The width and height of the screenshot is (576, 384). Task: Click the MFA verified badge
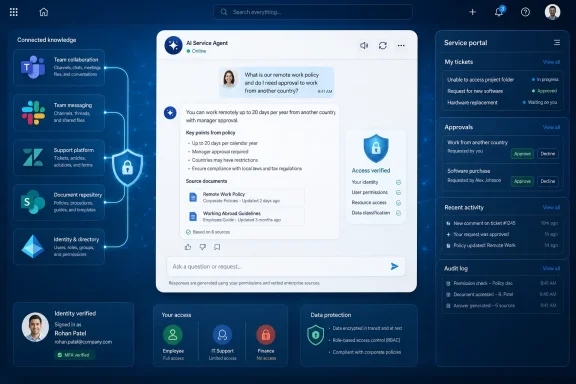pyautogui.click(x=74, y=355)
